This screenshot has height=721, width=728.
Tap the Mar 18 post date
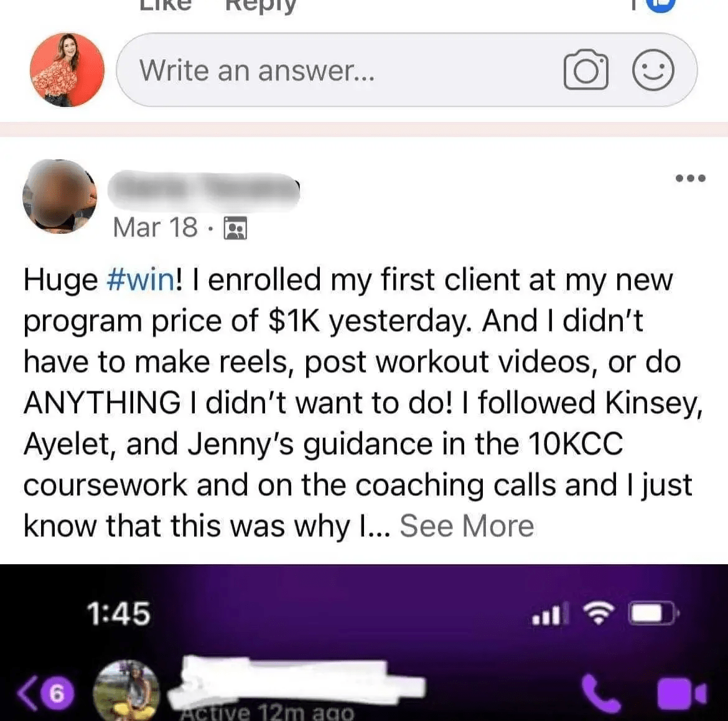point(155,228)
